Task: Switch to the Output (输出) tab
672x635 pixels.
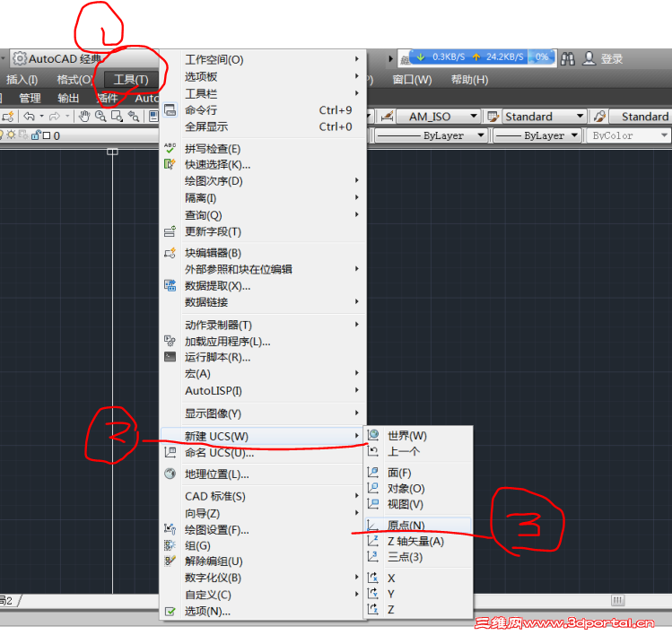Action: [68, 98]
